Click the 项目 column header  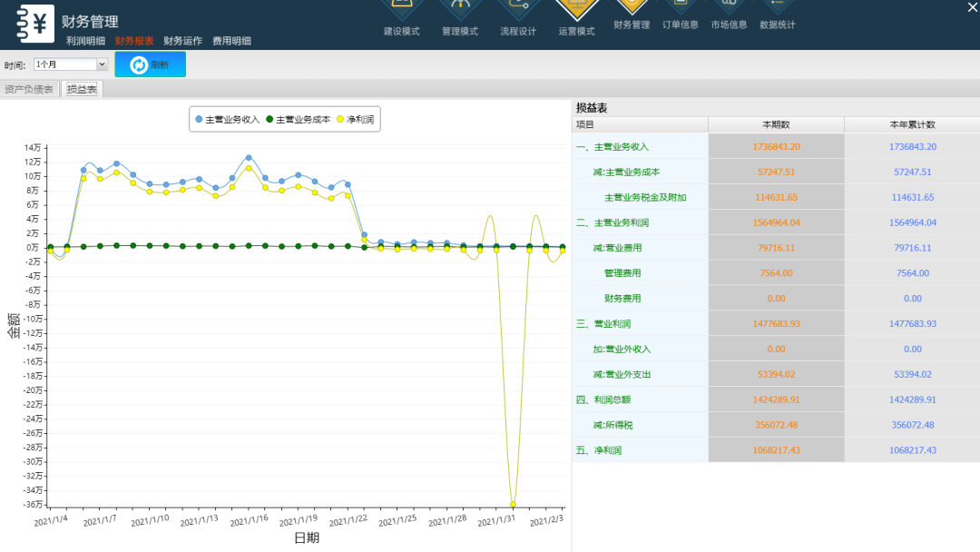[x=640, y=124]
